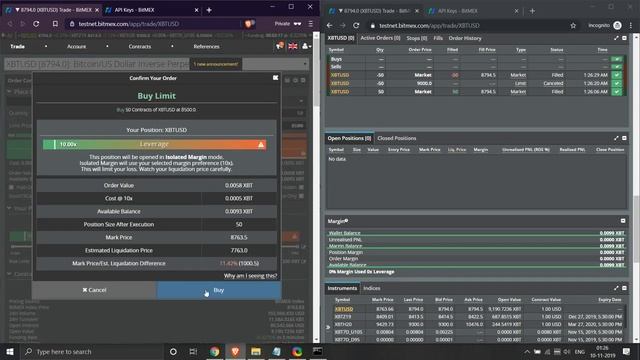
Task: Expand instruments side arrow chevron
Action: [328, 327]
